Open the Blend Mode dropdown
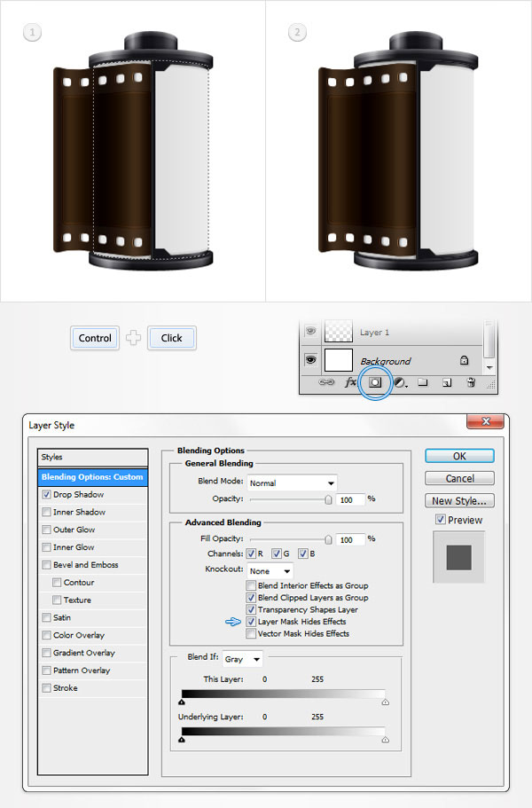The height and width of the screenshot is (808, 532). coord(292,482)
